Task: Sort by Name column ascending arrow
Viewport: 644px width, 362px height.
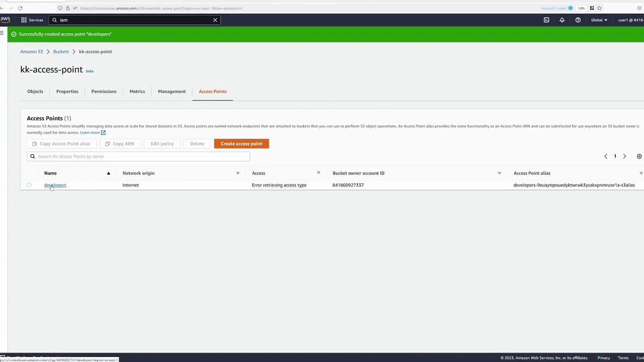Action: pos(108,173)
